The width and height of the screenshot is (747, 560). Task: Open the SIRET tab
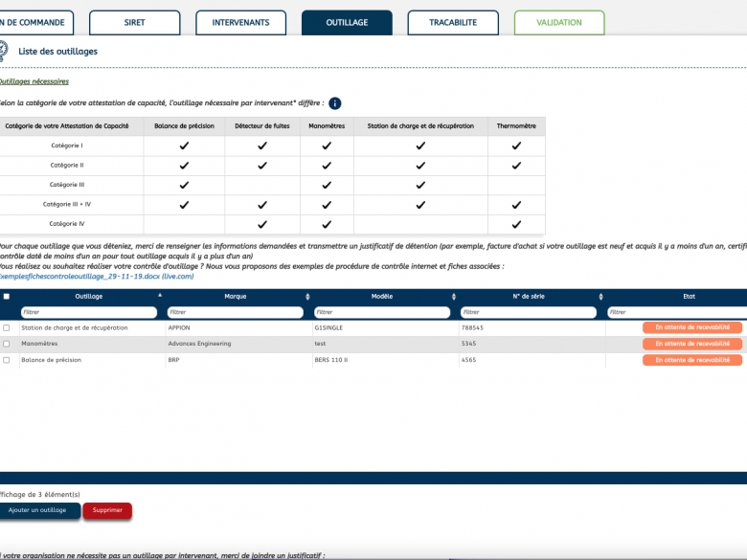(134, 22)
